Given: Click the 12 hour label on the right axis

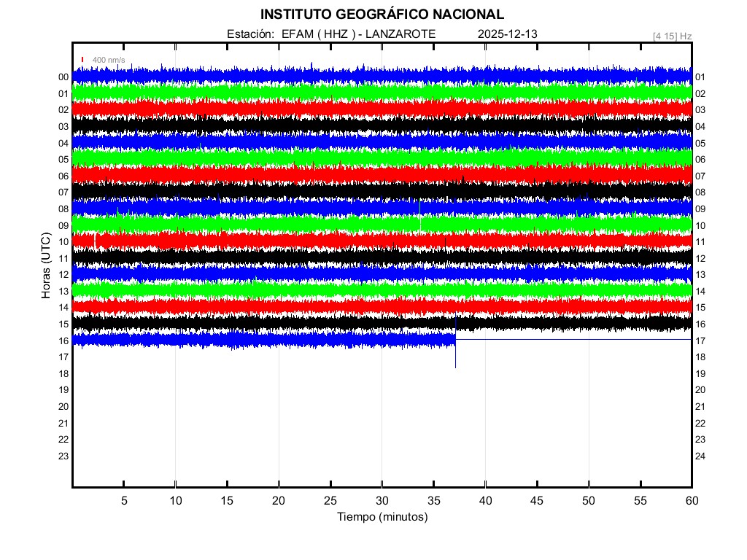Looking at the screenshot, I should [700, 259].
